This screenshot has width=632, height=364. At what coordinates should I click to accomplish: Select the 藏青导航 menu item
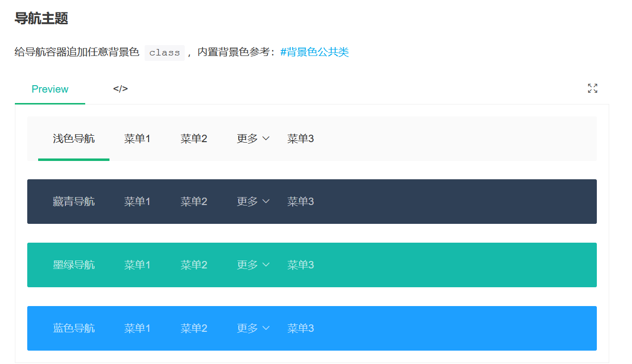(x=73, y=201)
